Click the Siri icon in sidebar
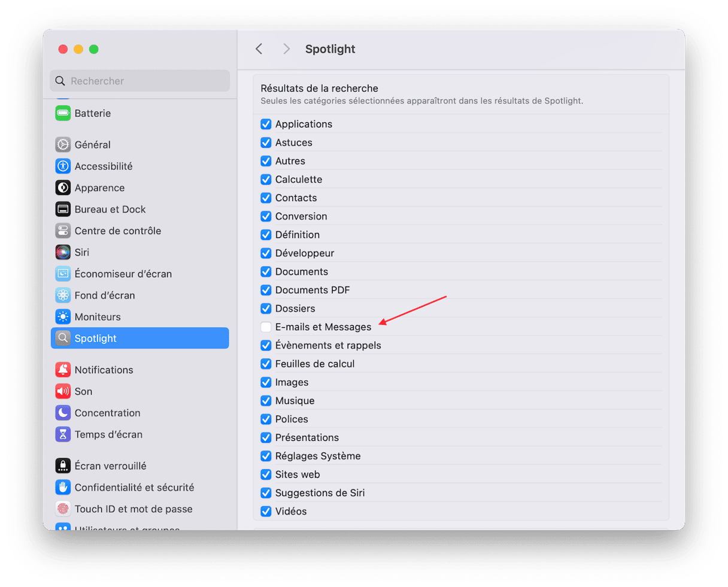Screen dimensions: 728x587 coord(63,253)
